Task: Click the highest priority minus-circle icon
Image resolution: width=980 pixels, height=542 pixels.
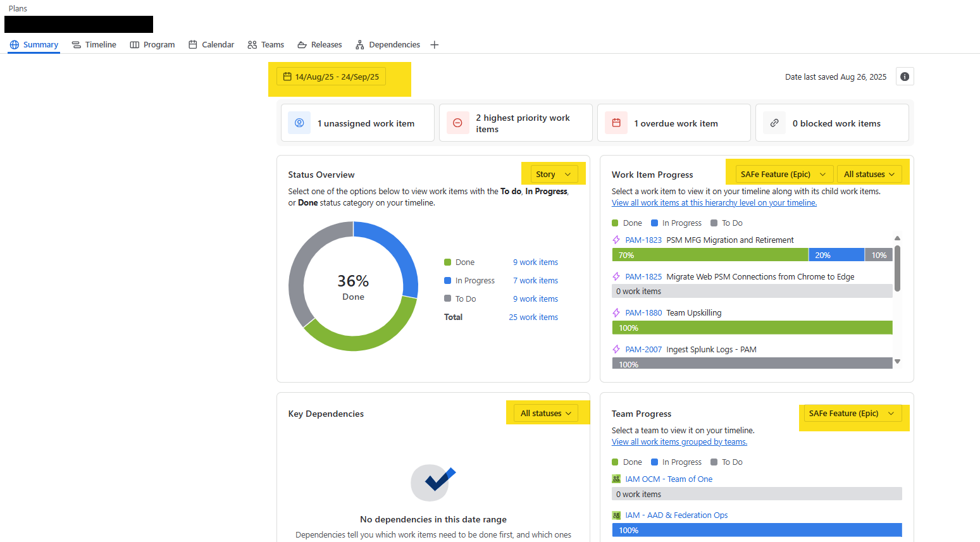Action: (457, 123)
